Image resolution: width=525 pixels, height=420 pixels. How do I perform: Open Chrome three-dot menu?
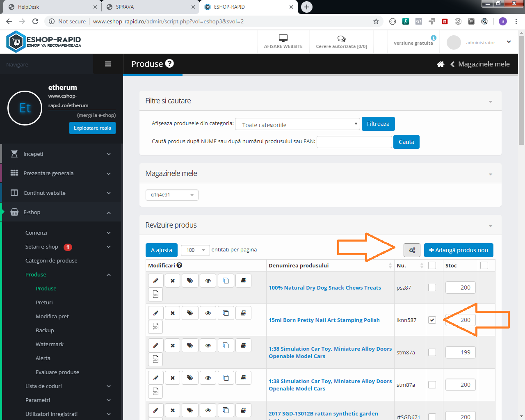coord(516,21)
